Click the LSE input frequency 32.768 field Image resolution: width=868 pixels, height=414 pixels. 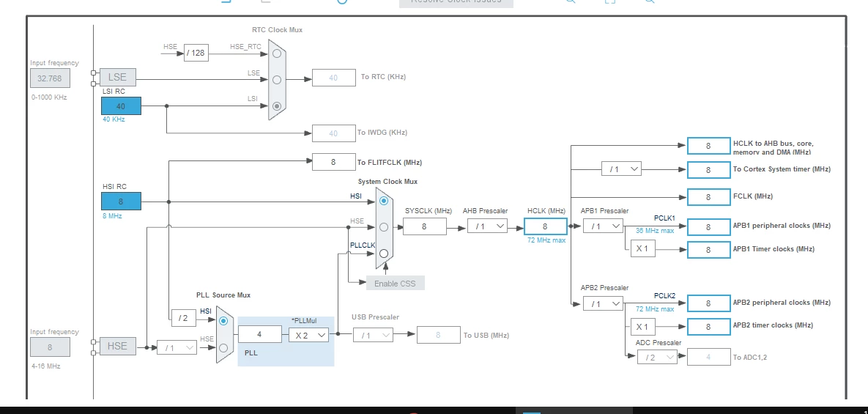[50, 78]
